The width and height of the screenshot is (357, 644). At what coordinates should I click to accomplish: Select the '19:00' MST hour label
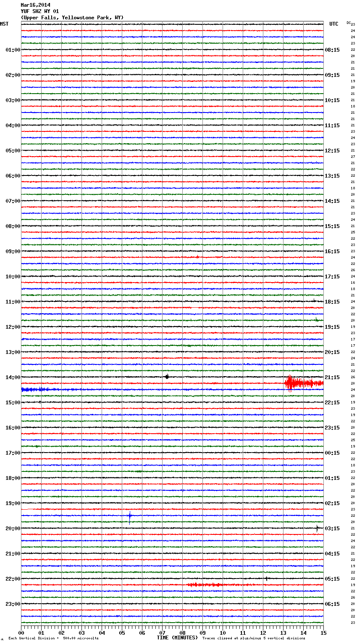tap(13, 503)
